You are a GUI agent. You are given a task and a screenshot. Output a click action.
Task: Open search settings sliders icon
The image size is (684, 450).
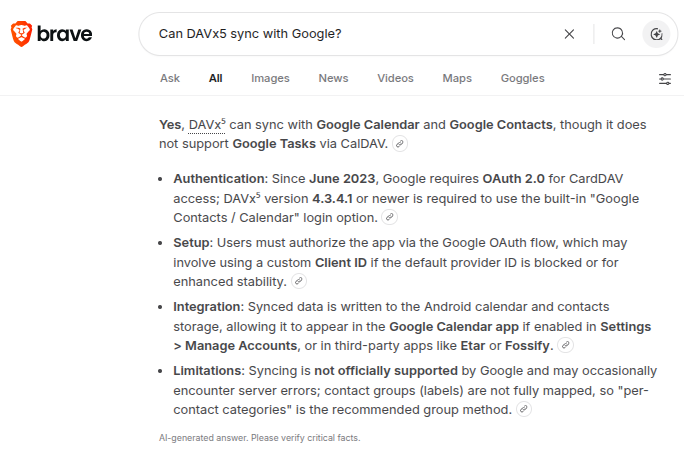pos(665,79)
